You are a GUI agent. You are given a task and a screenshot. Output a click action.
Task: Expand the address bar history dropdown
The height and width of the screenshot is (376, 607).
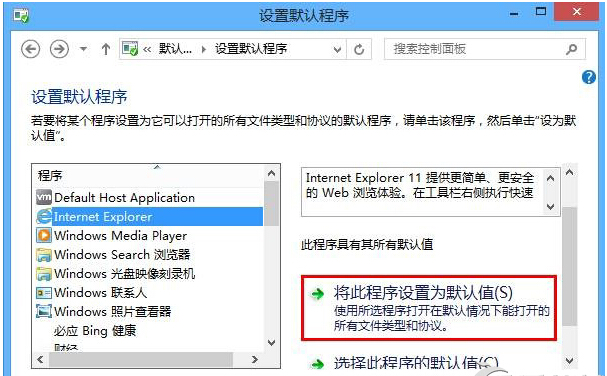pos(337,50)
